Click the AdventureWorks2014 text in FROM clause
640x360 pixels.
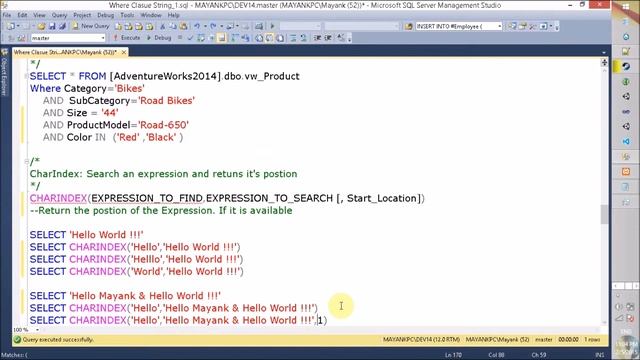(165, 76)
